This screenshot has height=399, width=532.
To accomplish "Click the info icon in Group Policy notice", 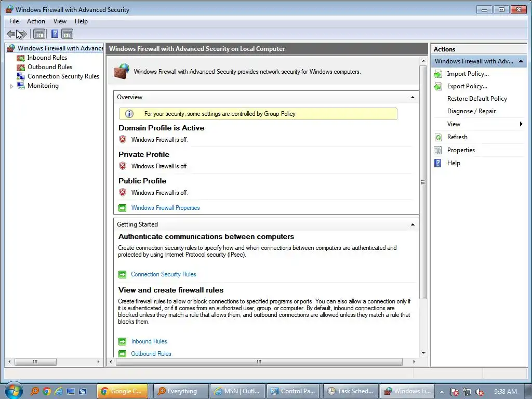I will point(129,114).
